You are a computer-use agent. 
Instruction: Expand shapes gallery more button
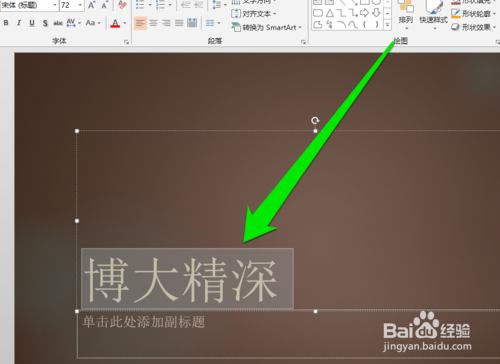(x=387, y=25)
